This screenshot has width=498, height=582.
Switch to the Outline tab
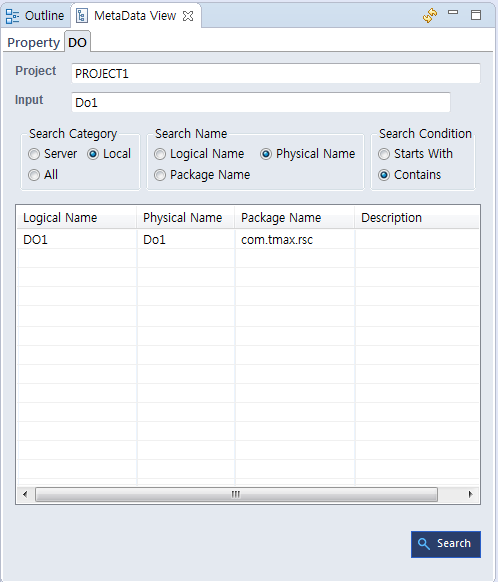pos(35,16)
